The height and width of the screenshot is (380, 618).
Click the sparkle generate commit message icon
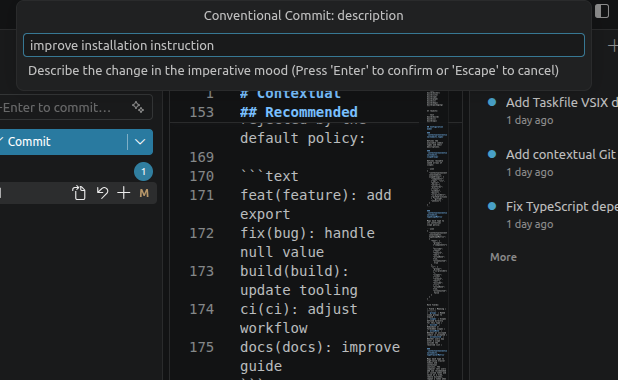[138, 107]
